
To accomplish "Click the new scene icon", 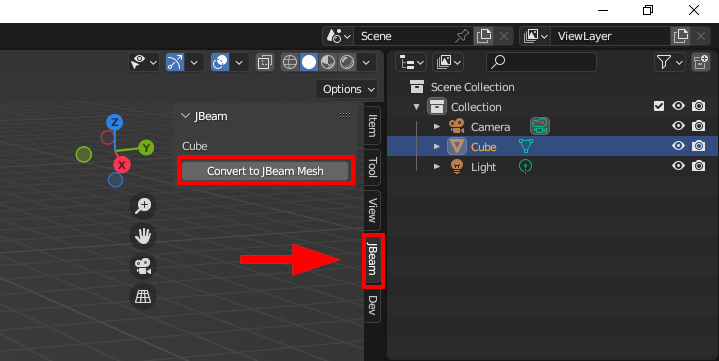I will (484, 36).
